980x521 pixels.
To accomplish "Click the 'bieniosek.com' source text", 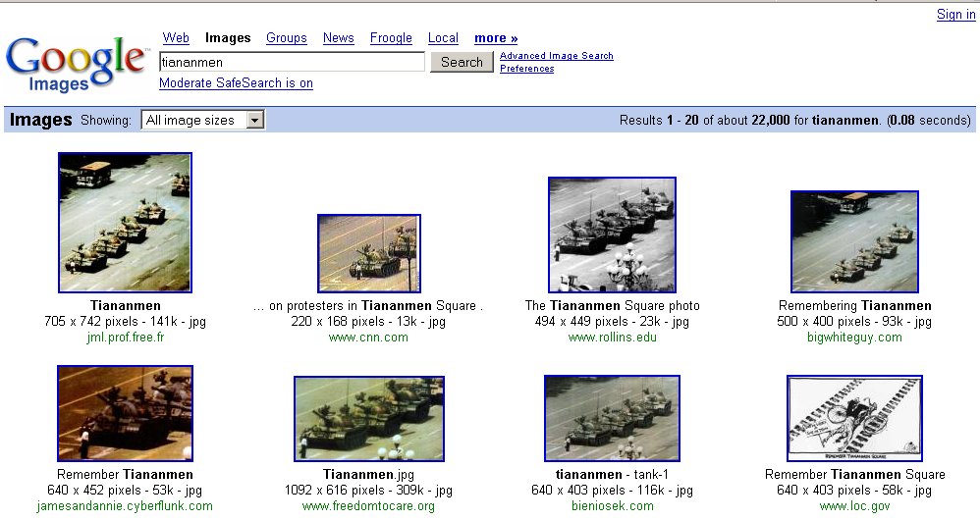I will point(612,506).
